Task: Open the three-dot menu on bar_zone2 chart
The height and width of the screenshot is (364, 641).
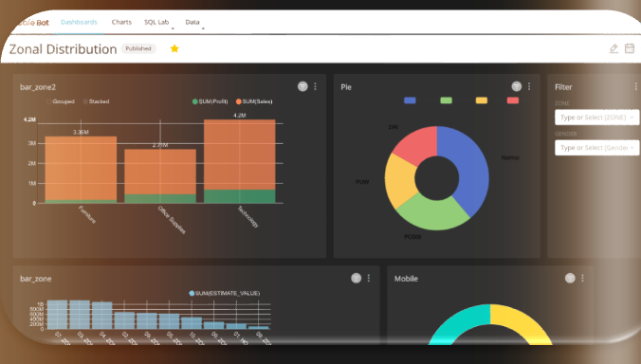Action: pos(315,86)
